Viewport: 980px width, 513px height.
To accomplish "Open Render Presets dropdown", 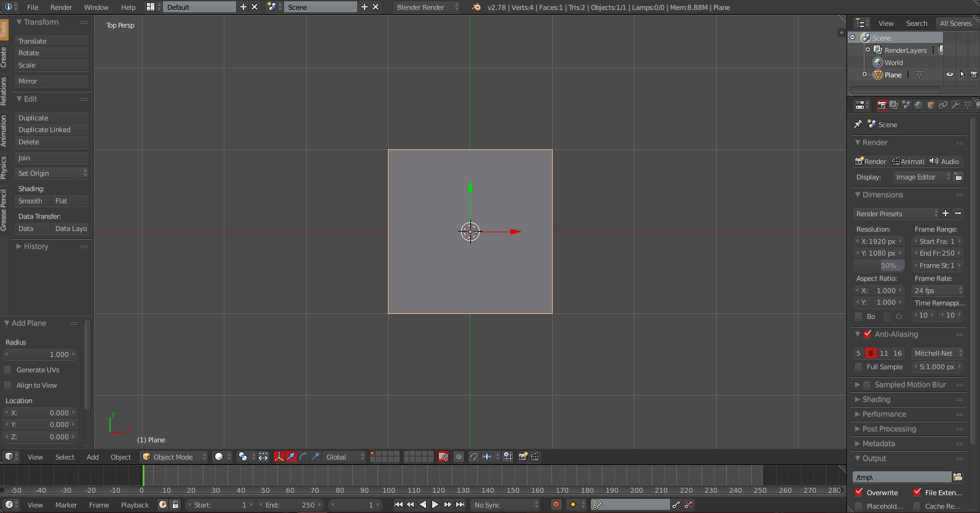I will coord(896,214).
